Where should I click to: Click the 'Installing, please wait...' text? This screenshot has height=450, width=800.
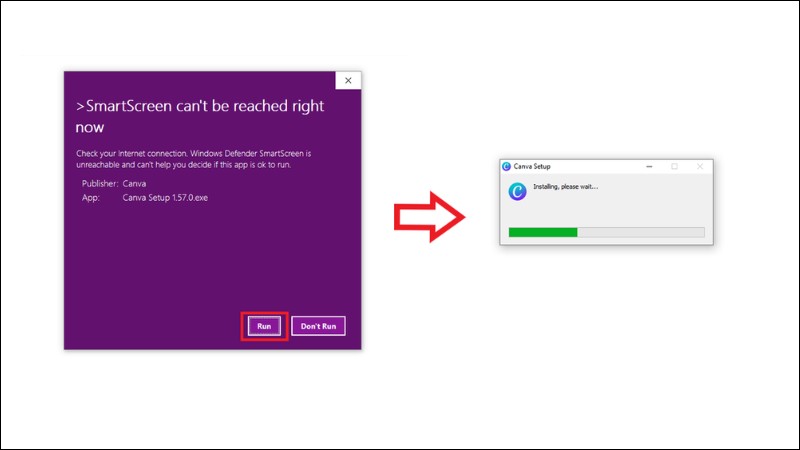pyautogui.click(x=565, y=187)
